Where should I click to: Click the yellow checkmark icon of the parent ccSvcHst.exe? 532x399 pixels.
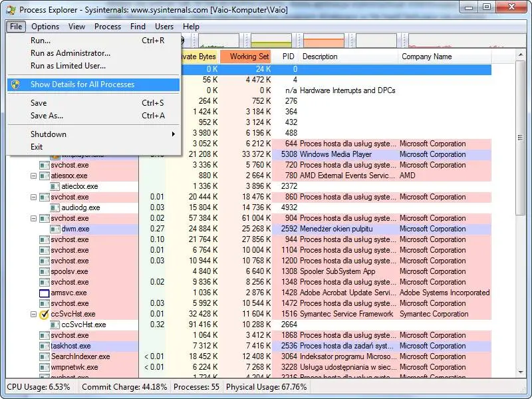45,314
